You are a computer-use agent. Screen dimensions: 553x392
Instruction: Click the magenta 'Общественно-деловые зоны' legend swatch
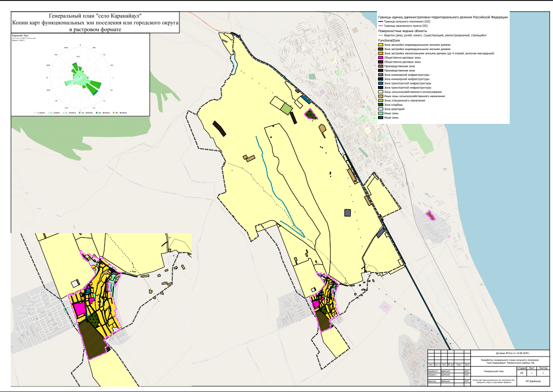[381, 58]
